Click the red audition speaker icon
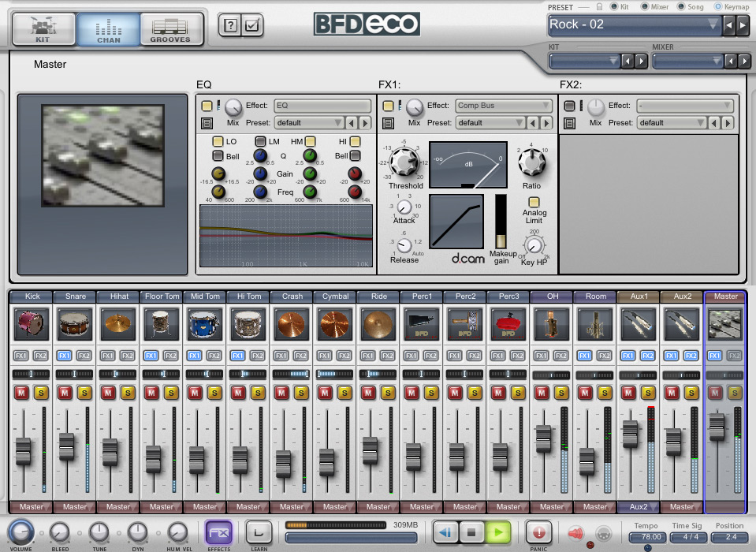The height and width of the screenshot is (552, 756). pos(575,533)
